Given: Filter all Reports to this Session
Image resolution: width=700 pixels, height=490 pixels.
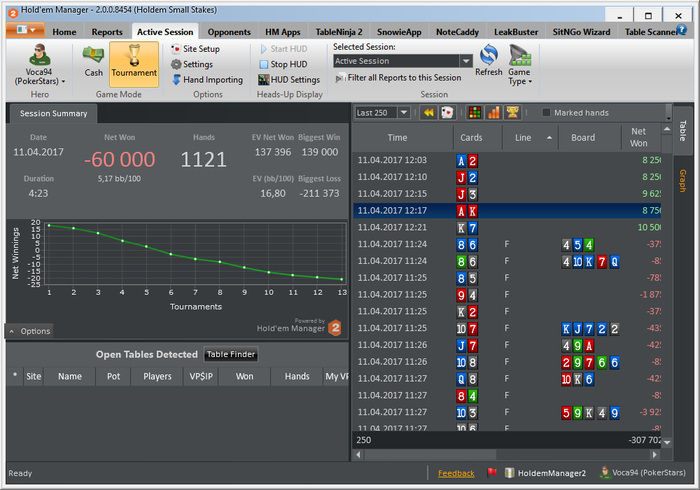Looking at the screenshot, I should click(x=398, y=78).
